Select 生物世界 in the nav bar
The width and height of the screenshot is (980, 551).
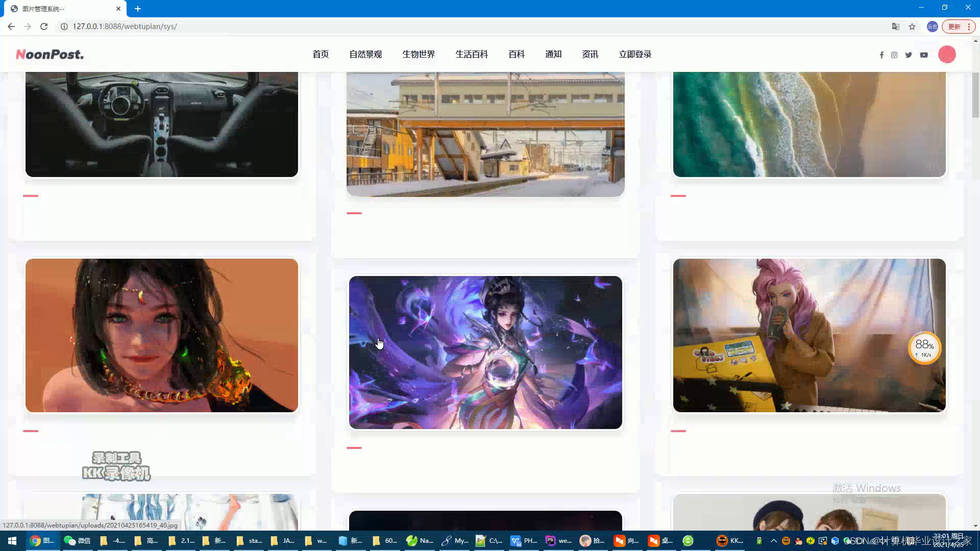pyautogui.click(x=419, y=54)
